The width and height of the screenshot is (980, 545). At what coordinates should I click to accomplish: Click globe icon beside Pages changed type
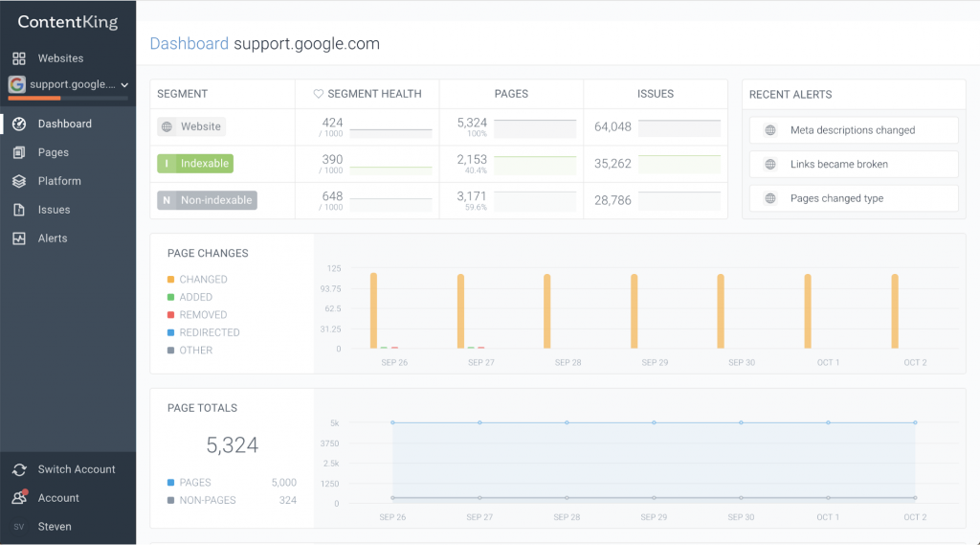770,198
